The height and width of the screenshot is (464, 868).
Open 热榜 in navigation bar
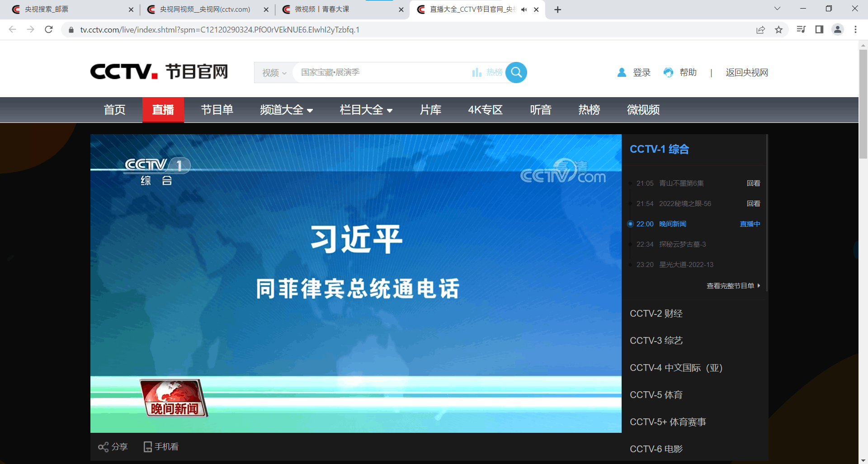589,110
